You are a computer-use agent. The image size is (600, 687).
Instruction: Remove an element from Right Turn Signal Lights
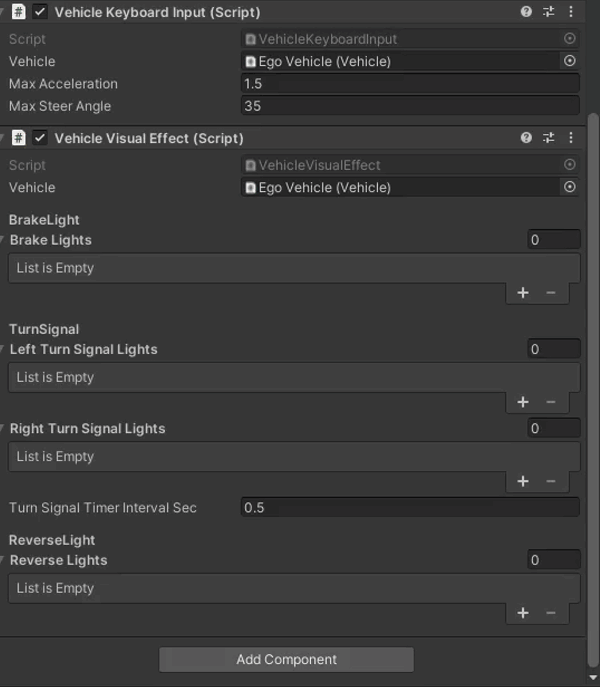[551, 482]
